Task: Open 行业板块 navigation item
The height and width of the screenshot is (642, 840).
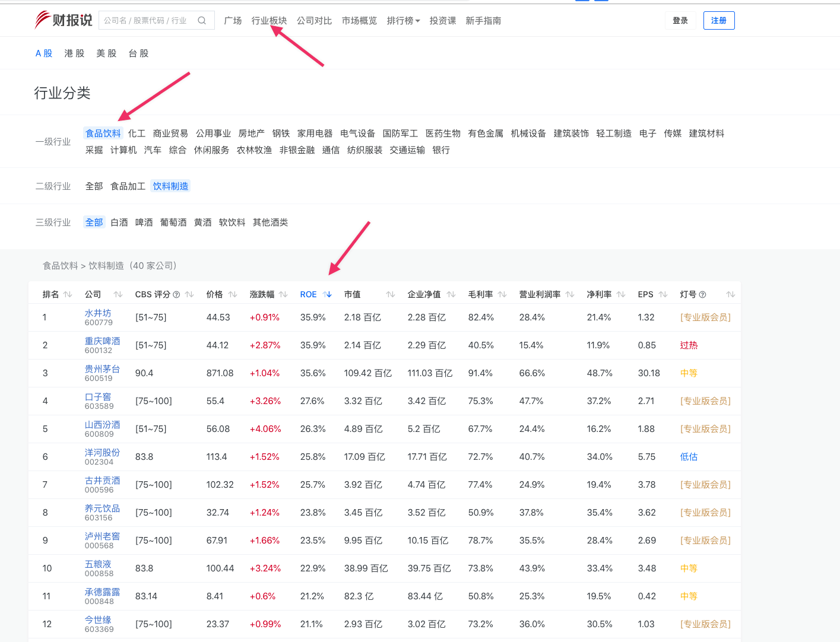Action: pyautogui.click(x=269, y=21)
